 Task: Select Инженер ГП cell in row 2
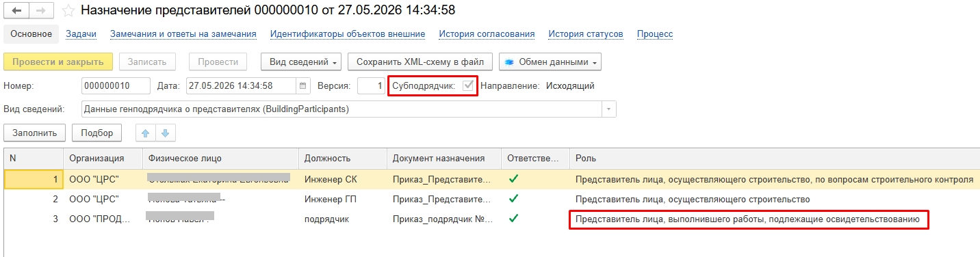click(x=342, y=199)
